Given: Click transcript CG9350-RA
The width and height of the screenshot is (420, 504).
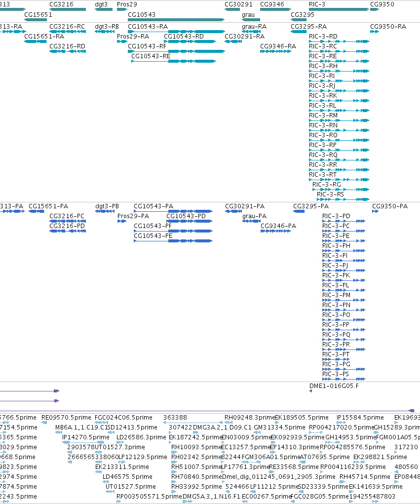Looking at the screenshot, I should click(x=388, y=26).
